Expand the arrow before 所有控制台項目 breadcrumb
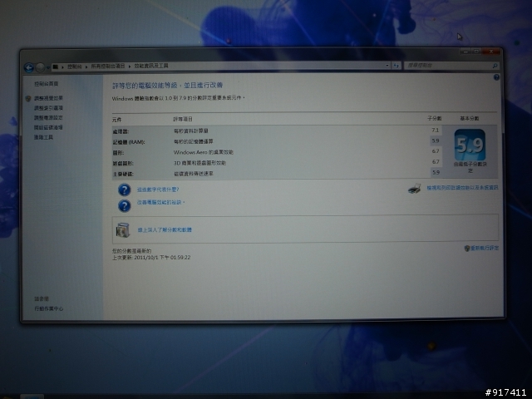 point(86,66)
